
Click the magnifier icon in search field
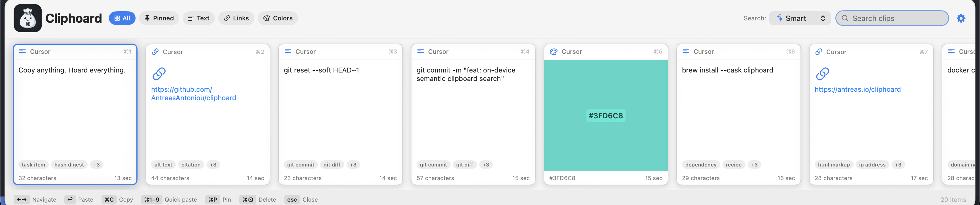(x=845, y=18)
